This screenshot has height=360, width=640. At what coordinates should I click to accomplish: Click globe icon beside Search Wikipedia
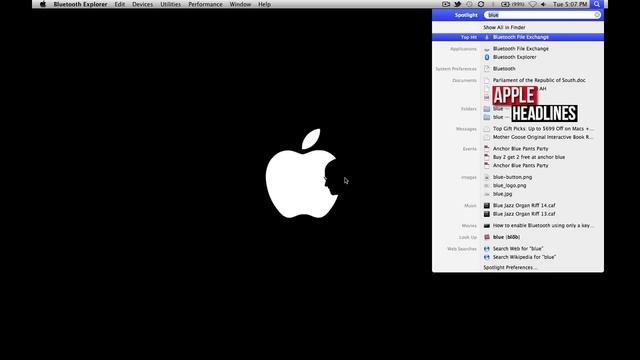487,257
